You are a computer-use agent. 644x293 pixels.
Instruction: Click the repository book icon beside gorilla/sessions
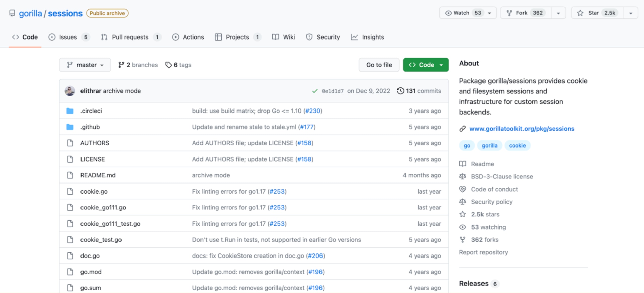12,13
